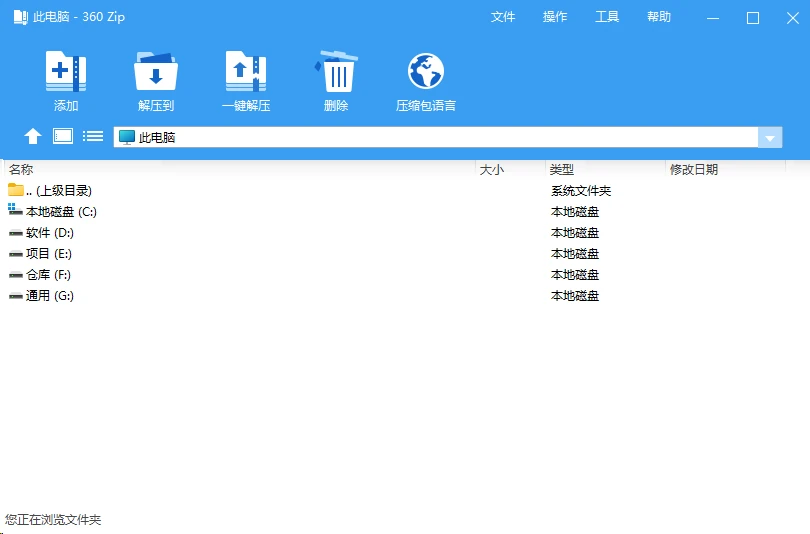Open the 工具 menu
Image resolution: width=810 pixels, height=534 pixels.
607,17
